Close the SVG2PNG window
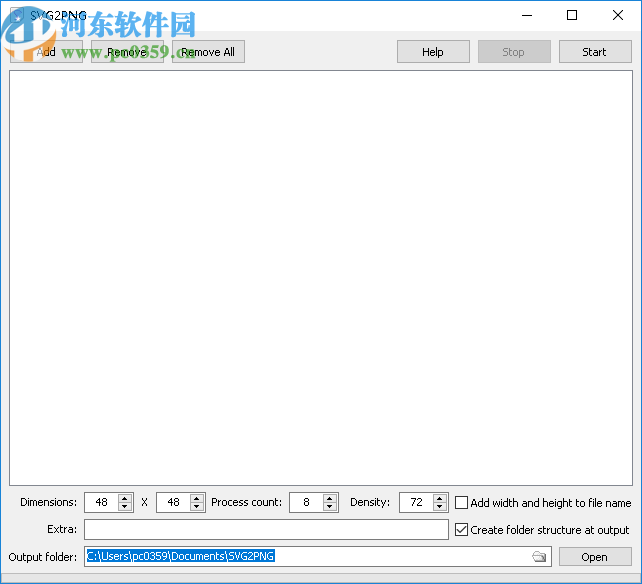 (x=618, y=16)
